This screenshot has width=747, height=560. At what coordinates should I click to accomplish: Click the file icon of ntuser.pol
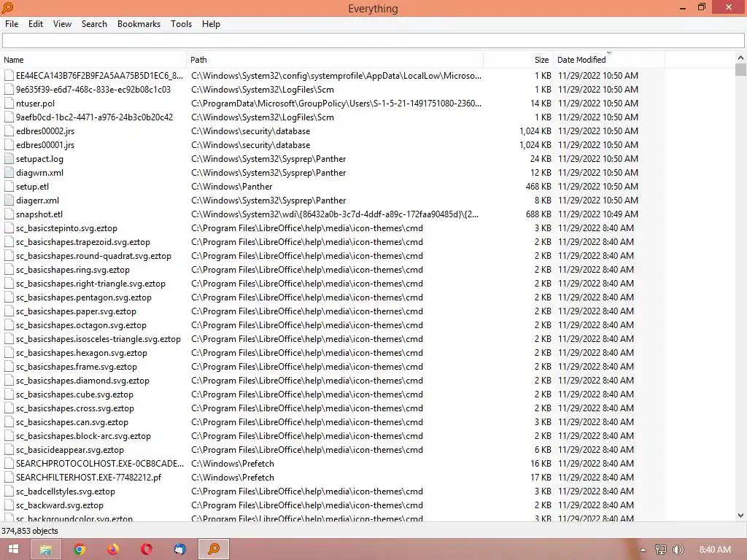point(9,104)
